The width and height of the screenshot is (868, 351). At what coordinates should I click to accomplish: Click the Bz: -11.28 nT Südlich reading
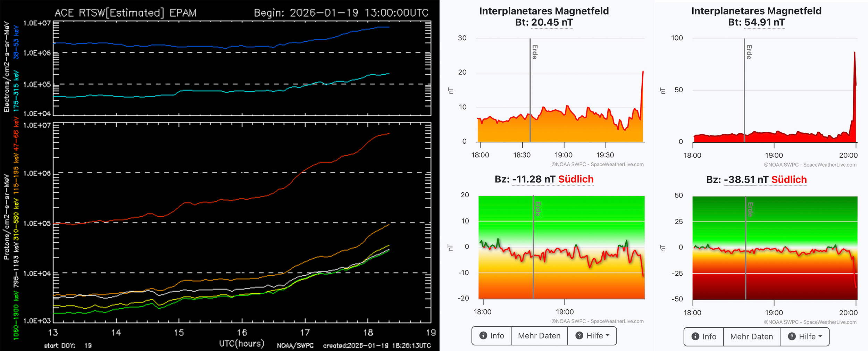point(544,179)
